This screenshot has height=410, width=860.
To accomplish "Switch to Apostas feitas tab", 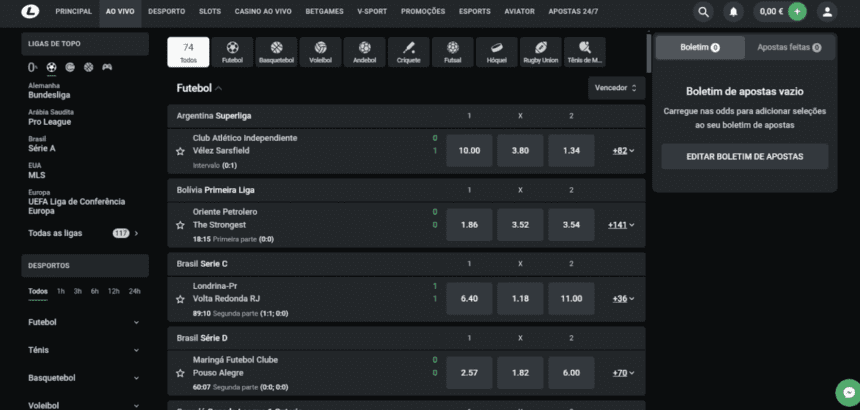I will tap(789, 48).
